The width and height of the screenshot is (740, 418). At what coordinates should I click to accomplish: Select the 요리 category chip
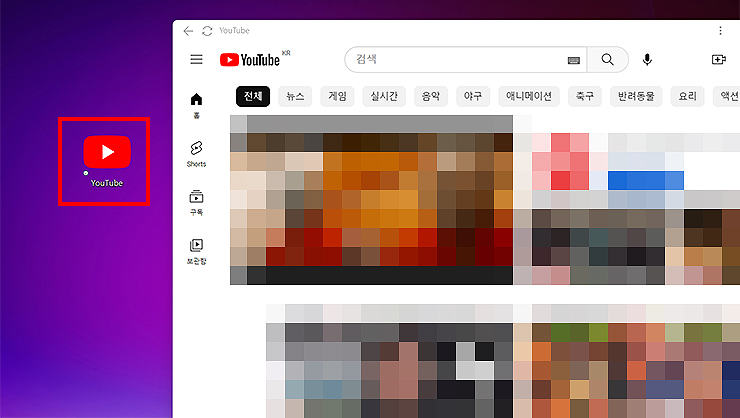(x=688, y=96)
